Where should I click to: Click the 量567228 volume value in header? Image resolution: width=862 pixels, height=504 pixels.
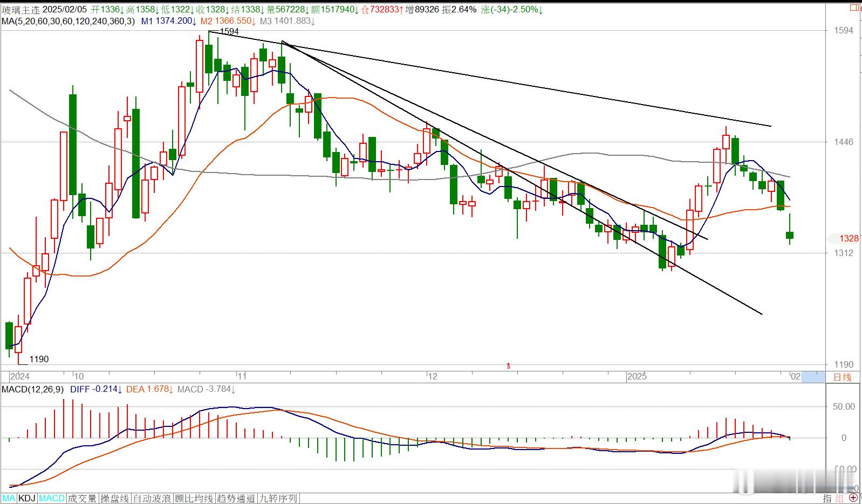(x=288, y=10)
